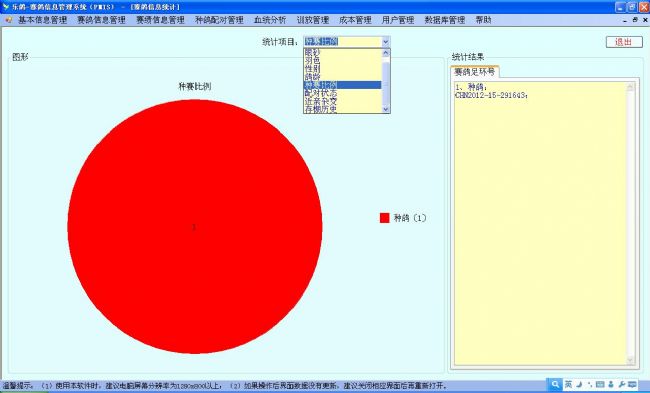The width and height of the screenshot is (650, 393).
Task: Click inside the 统计结果 text area
Action: point(541,224)
